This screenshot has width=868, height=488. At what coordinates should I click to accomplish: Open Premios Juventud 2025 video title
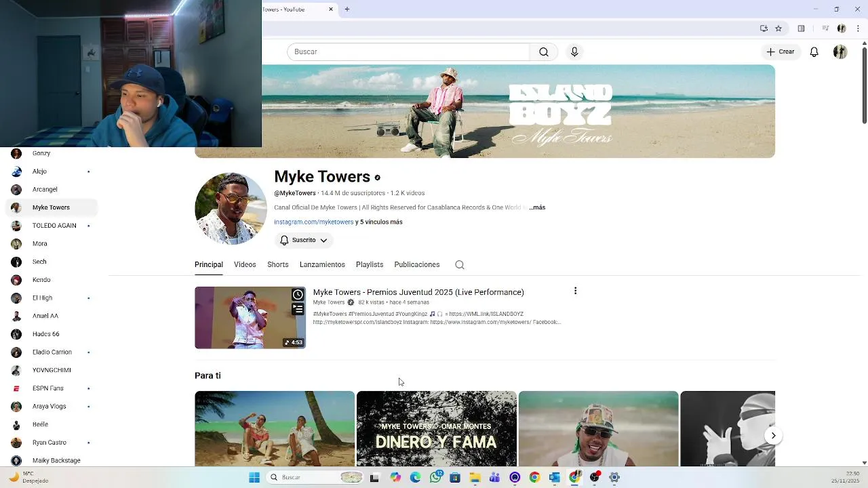tap(418, 292)
